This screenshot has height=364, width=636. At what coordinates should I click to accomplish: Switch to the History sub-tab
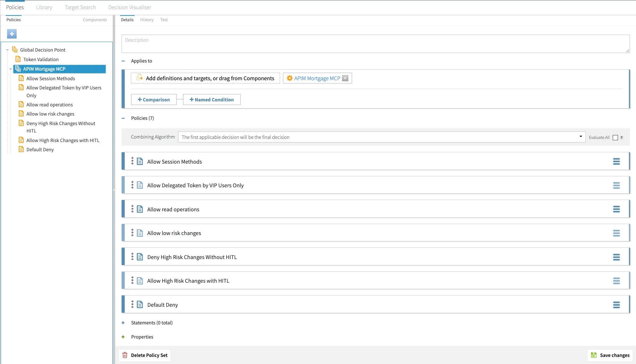(147, 20)
